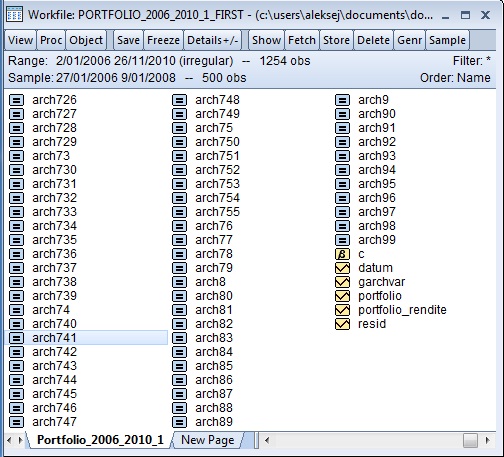Open the View menu button

point(20,40)
